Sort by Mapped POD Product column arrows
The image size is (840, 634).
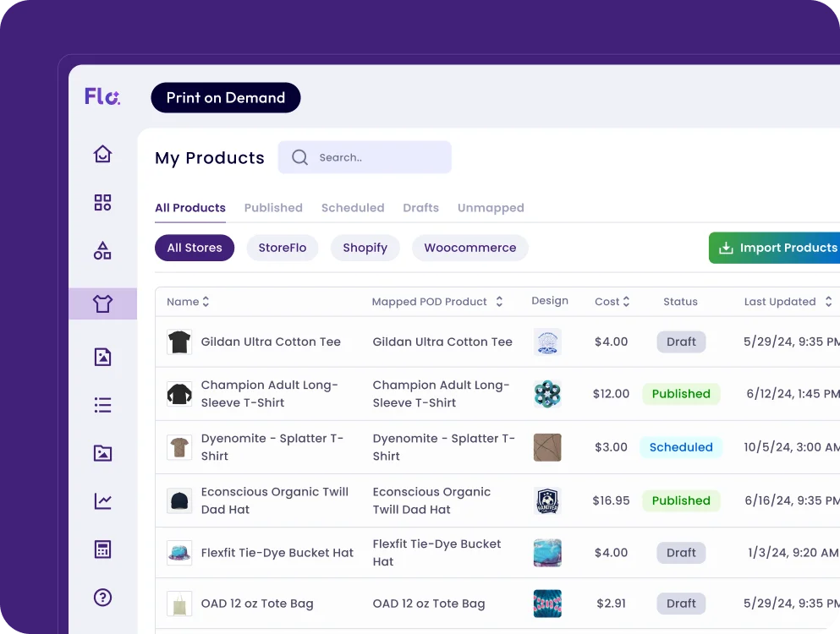tap(499, 302)
